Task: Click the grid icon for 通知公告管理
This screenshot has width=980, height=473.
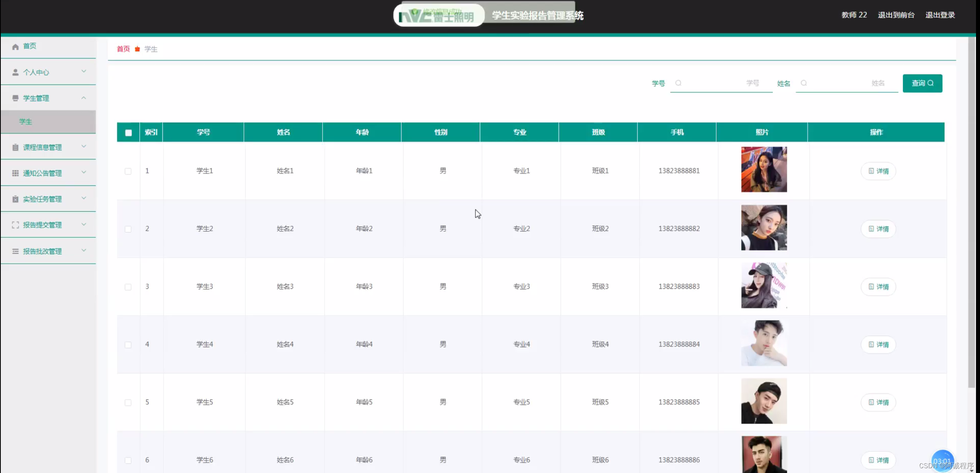Action: [15, 173]
